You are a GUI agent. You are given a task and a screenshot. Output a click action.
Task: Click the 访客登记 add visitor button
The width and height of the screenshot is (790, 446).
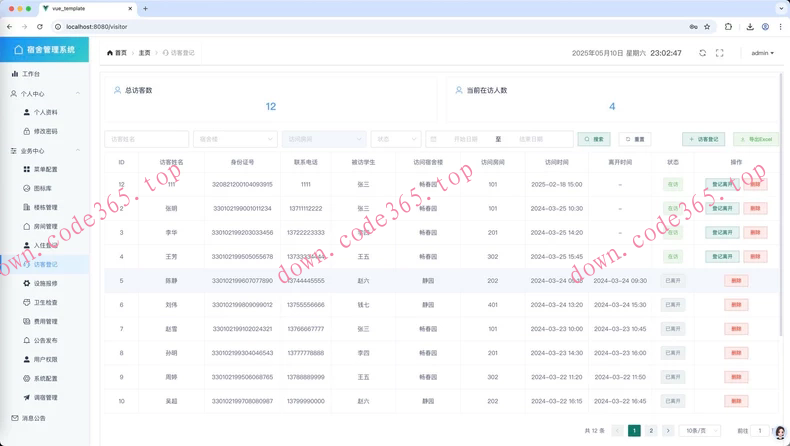click(x=704, y=140)
